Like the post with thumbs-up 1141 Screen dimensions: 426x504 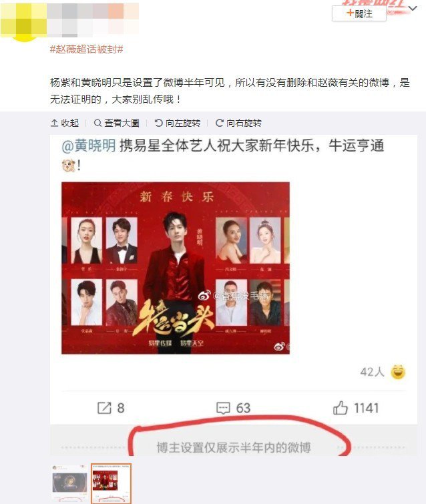pyautogui.click(x=340, y=409)
